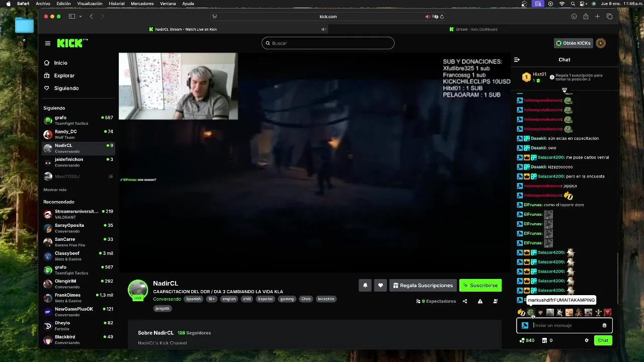The image size is (644, 362).
Task: Click the 840 KICKs points balance
Action: [x=527, y=340]
